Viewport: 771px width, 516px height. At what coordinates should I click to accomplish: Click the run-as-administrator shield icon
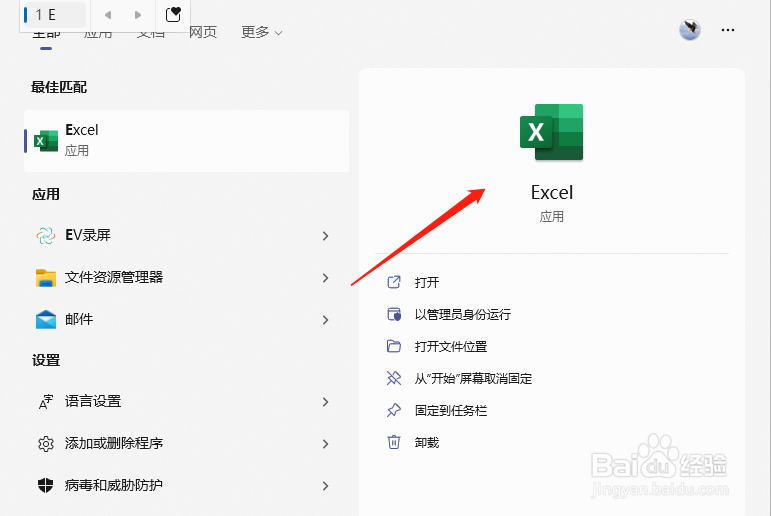coord(394,314)
